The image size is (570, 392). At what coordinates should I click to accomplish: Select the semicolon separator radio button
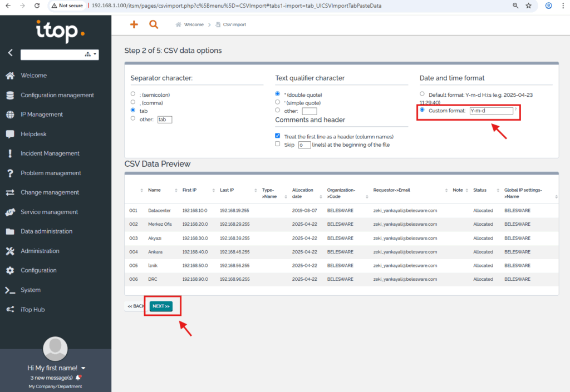click(x=133, y=94)
